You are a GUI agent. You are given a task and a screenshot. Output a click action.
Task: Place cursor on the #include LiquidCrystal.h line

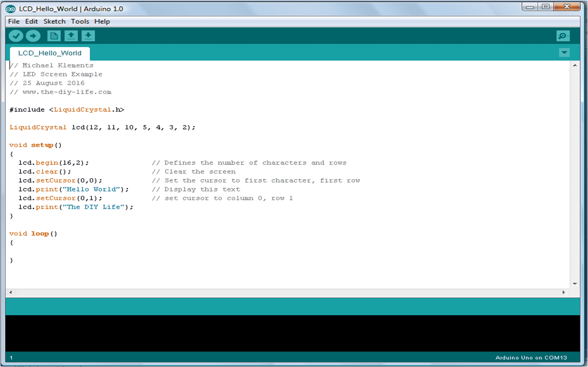coord(67,110)
